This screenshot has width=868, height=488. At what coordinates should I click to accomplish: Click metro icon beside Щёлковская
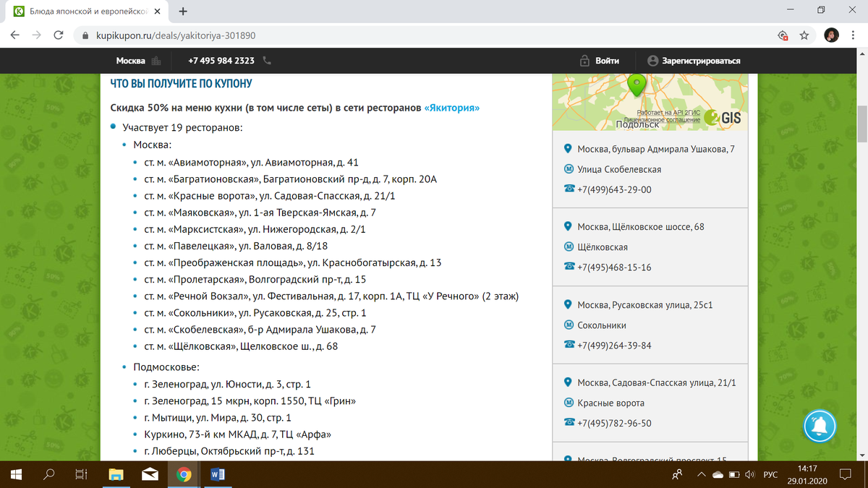click(x=569, y=247)
